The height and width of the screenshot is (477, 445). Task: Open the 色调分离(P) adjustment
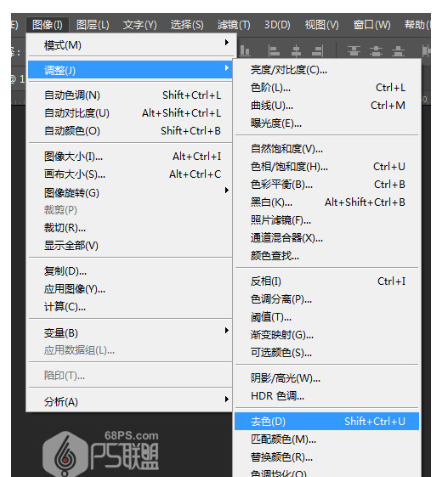[x=327, y=299]
